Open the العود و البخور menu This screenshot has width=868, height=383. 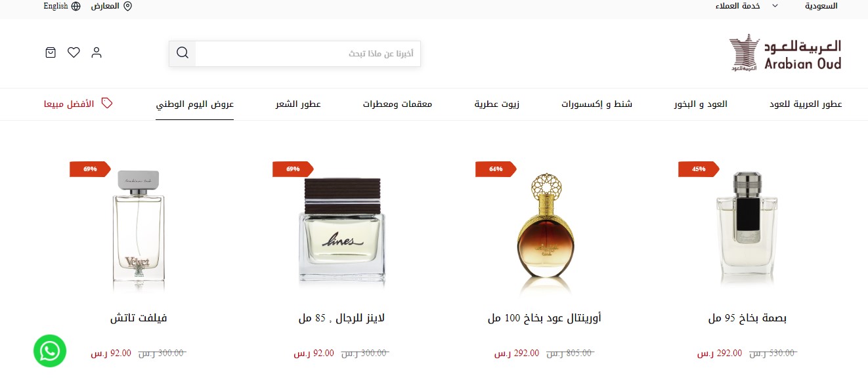point(701,104)
